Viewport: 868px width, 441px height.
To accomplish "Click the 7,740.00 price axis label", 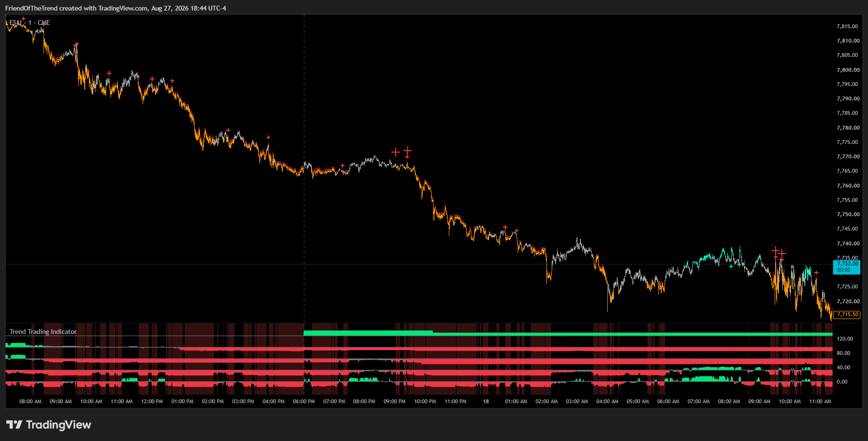I will [x=847, y=243].
